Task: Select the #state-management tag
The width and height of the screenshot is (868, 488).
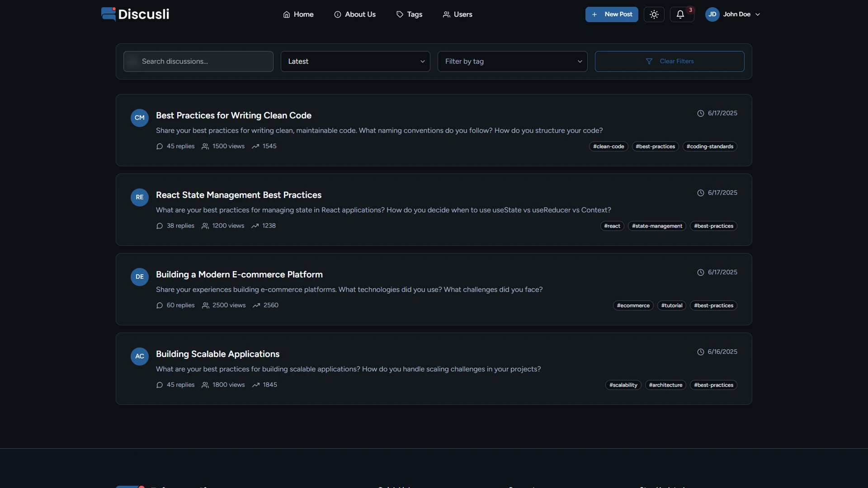Action: 657,226
